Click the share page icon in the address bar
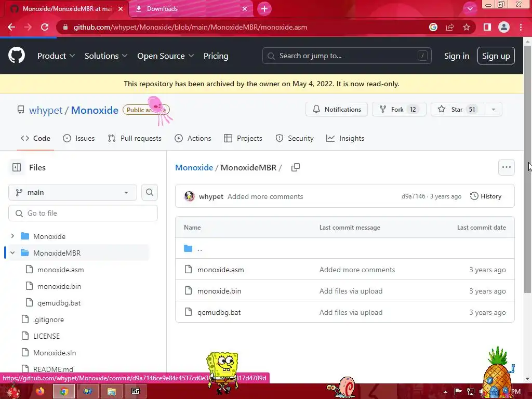The width and height of the screenshot is (532, 399). (x=450, y=27)
